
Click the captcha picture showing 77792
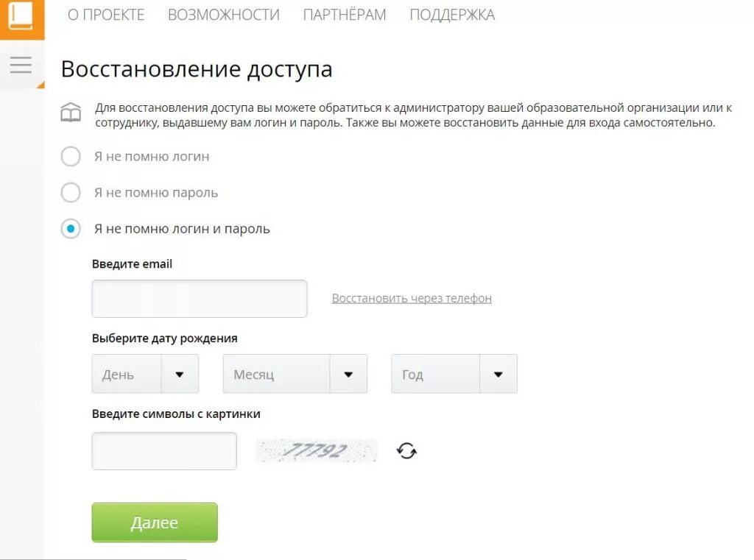[x=317, y=451]
